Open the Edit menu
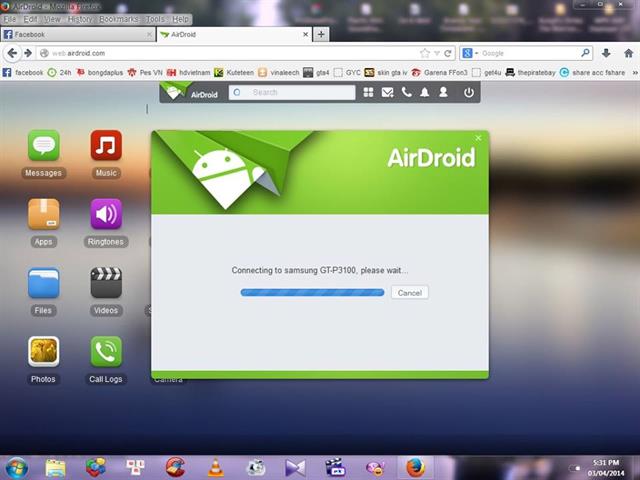The image size is (640, 480). click(x=30, y=19)
